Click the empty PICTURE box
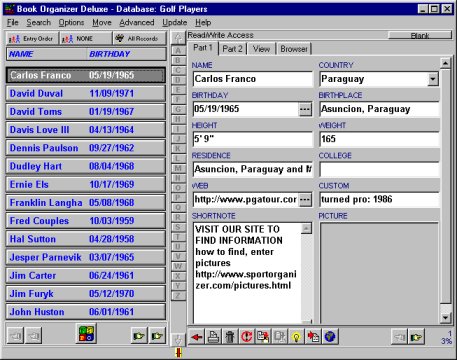Image resolution: width=457 pixels, height=360 pixels. coord(379,273)
